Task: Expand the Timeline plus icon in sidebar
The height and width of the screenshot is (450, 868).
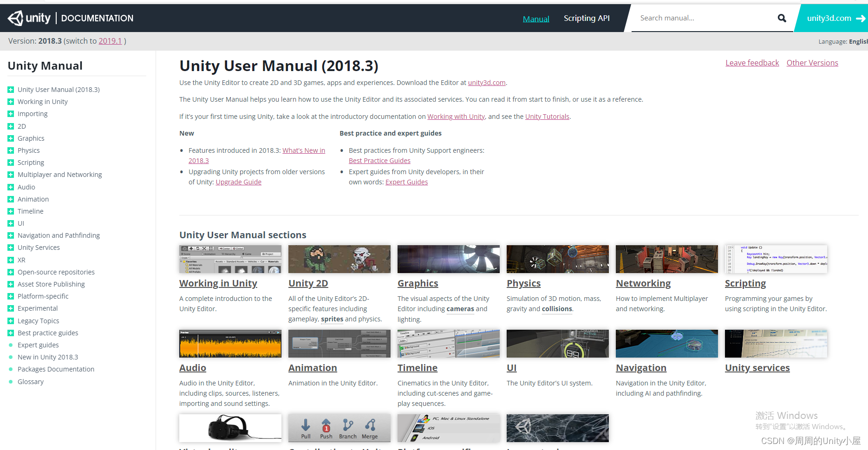Action: tap(11, 211)
